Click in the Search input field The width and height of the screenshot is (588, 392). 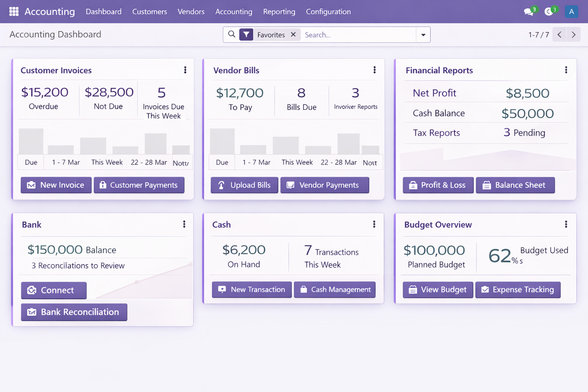[x=358, y=35]
